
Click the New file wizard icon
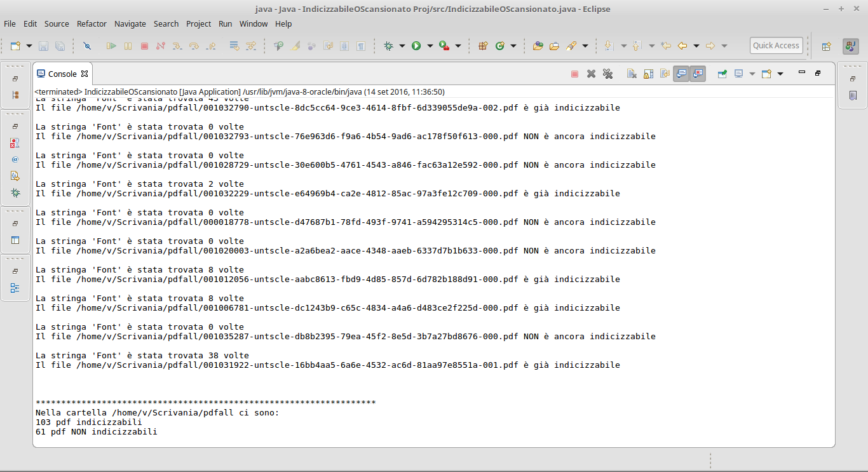click(15, 46)
